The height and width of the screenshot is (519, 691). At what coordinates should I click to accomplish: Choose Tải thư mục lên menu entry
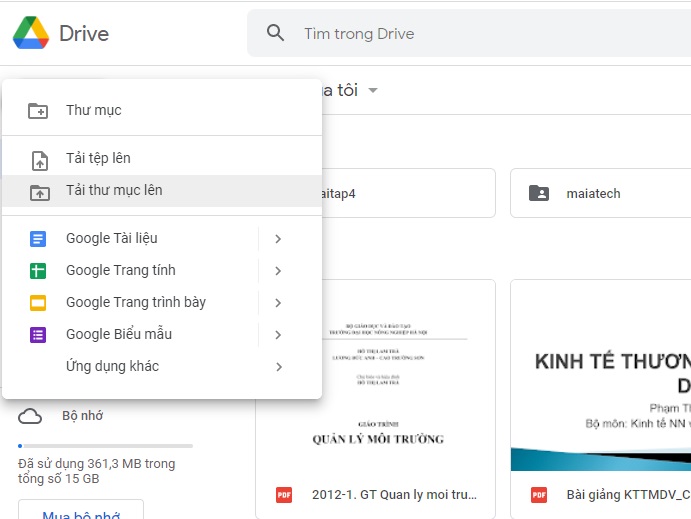(x=162, y=191)
